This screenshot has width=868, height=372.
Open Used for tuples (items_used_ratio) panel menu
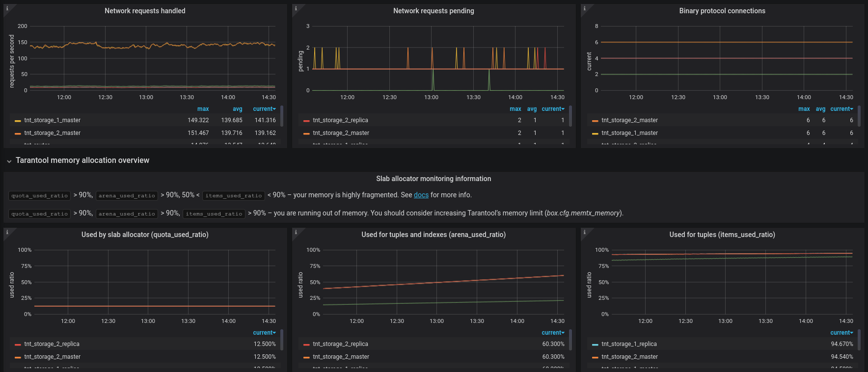[722, 235]
